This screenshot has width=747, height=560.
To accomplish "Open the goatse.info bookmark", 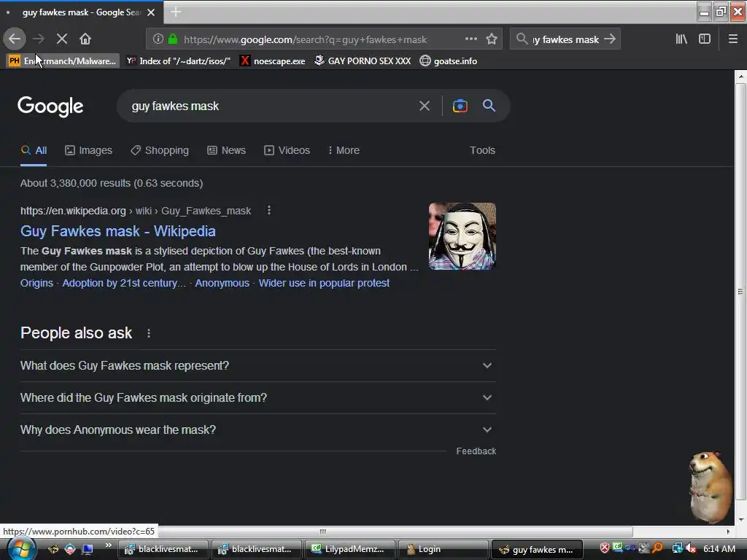I will coord(449,61).
